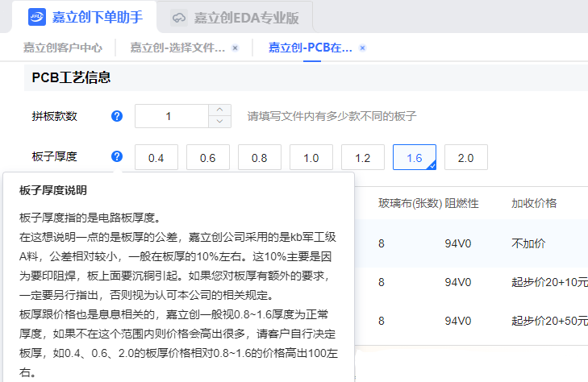Click the 嘉立创下单助手 logo icon
The width and height of the screenshot is (588, 382).
(37, 17)
